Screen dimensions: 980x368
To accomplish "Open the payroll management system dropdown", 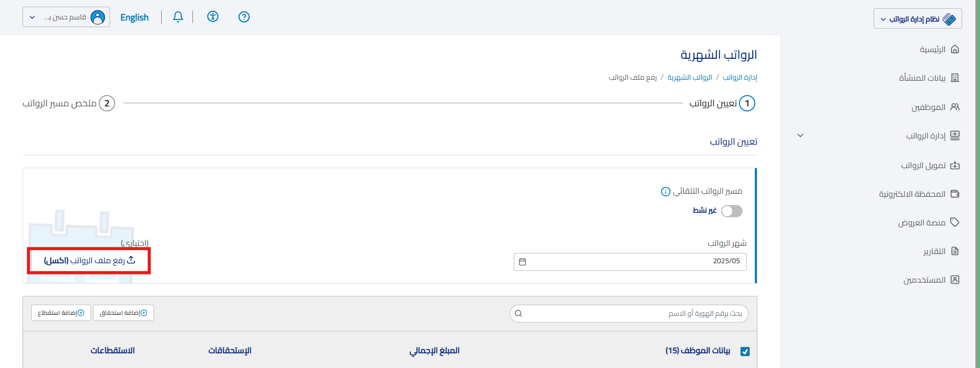I will [x=918, y=19].
